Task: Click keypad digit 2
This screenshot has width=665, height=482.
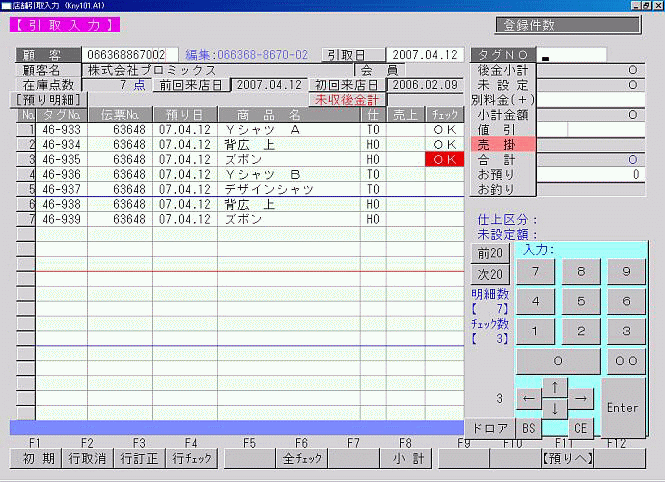Action: [x=581, y=331]
